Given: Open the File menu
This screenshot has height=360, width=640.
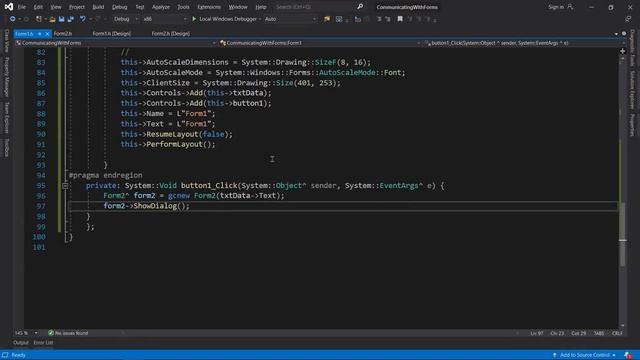Looking at the screenshot, I should 22,7.
